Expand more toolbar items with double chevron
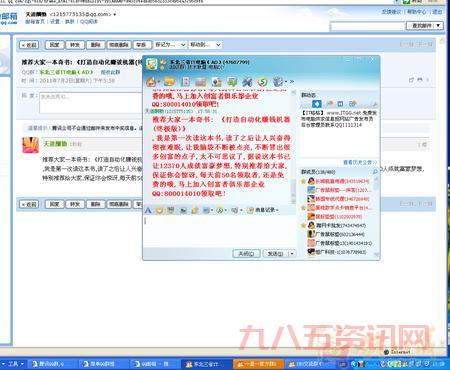This screenshot has width=450, height=370. click(x=292, y=81)
